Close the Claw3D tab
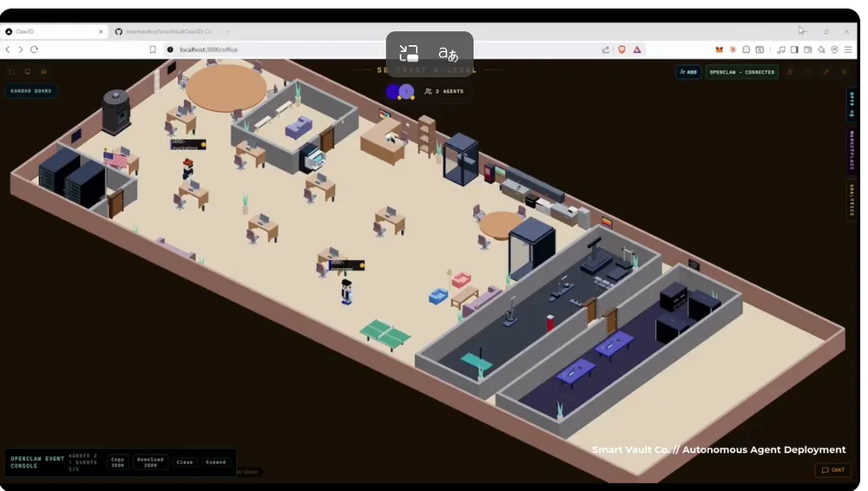The image size is (868, 491). [x=101, y=31]
